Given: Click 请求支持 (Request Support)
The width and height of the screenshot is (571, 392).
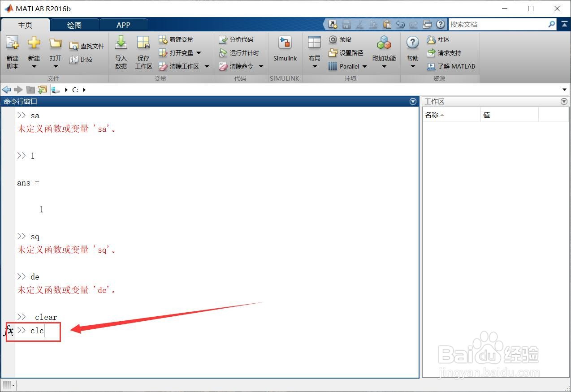Looking at the screenshot, I should pos(444,53).
